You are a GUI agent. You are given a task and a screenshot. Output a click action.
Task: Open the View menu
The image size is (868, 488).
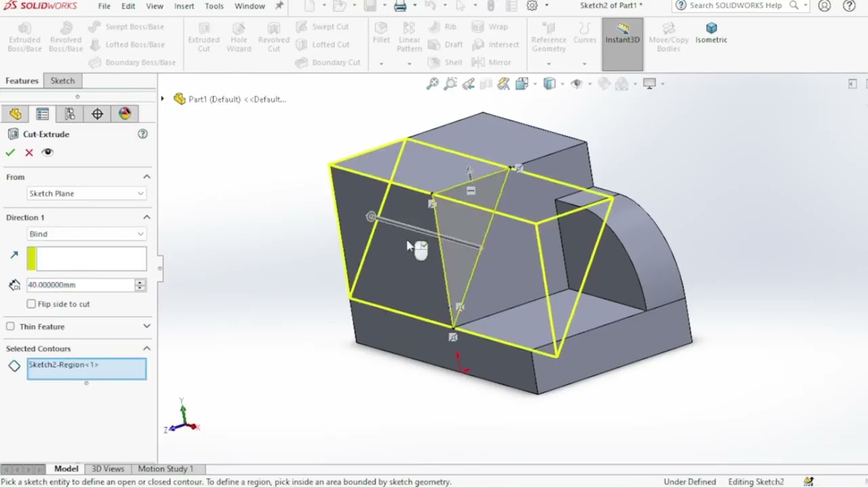155,6
